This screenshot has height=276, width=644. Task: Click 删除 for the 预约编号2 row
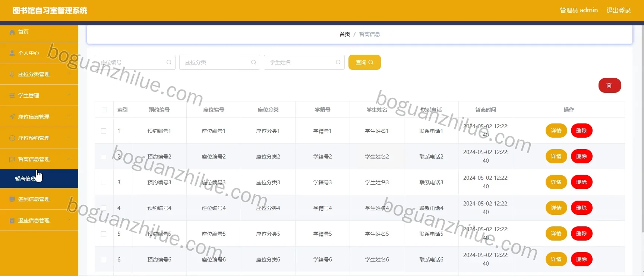(581, 156)
